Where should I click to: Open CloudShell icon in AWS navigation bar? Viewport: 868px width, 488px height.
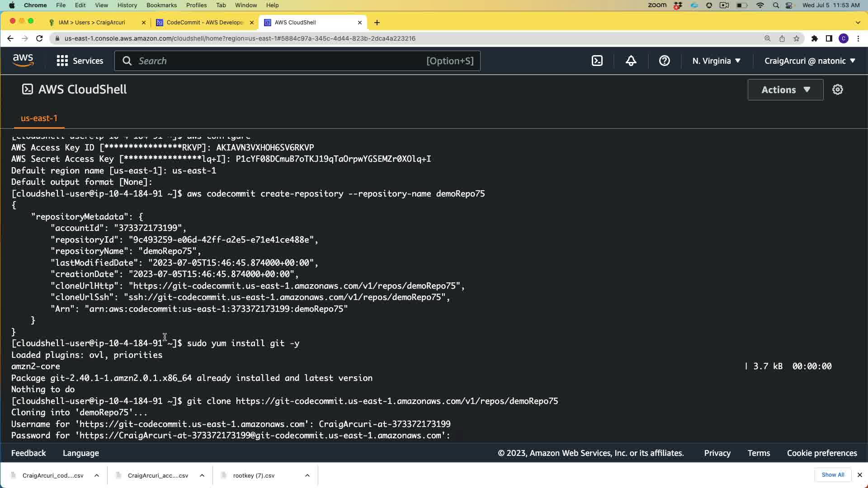tap(597, 61)
